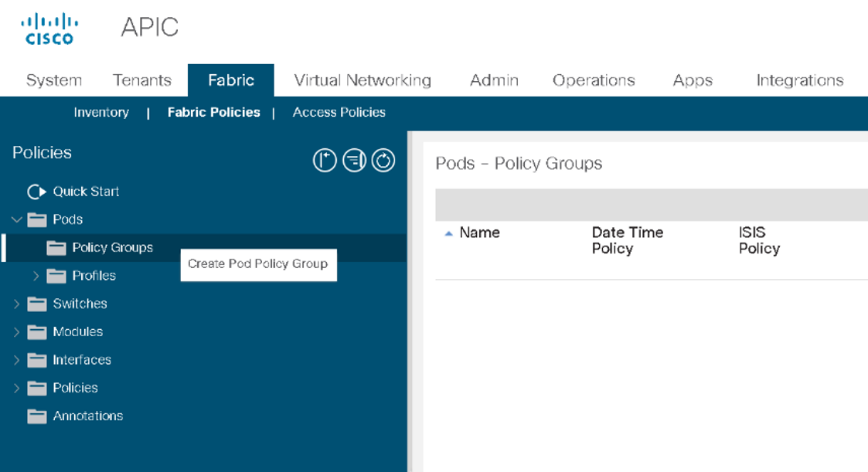868x472 pixels.
Task: Open the Access Policies submenu
Action: [x=339, y=112]
